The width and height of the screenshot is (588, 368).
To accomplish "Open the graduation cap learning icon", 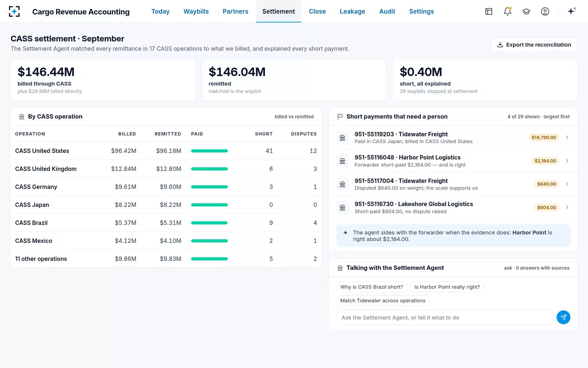I will pos(526,11).
